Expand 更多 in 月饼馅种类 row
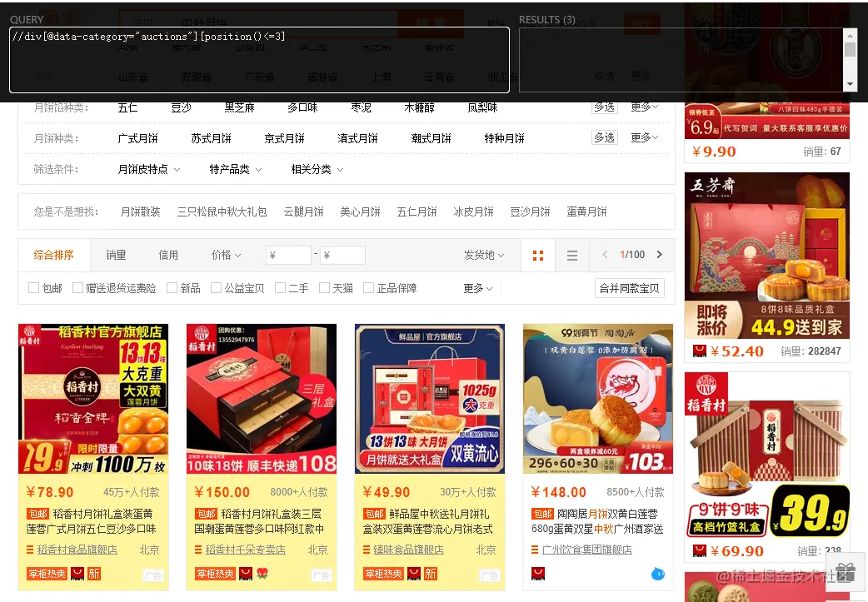This screenshot has height=602, width=868. coord(645,107)
